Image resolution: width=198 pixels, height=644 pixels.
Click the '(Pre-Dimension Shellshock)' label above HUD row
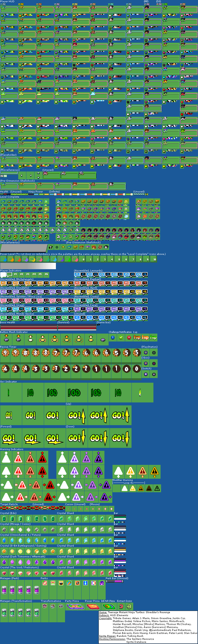coord(17,181)
